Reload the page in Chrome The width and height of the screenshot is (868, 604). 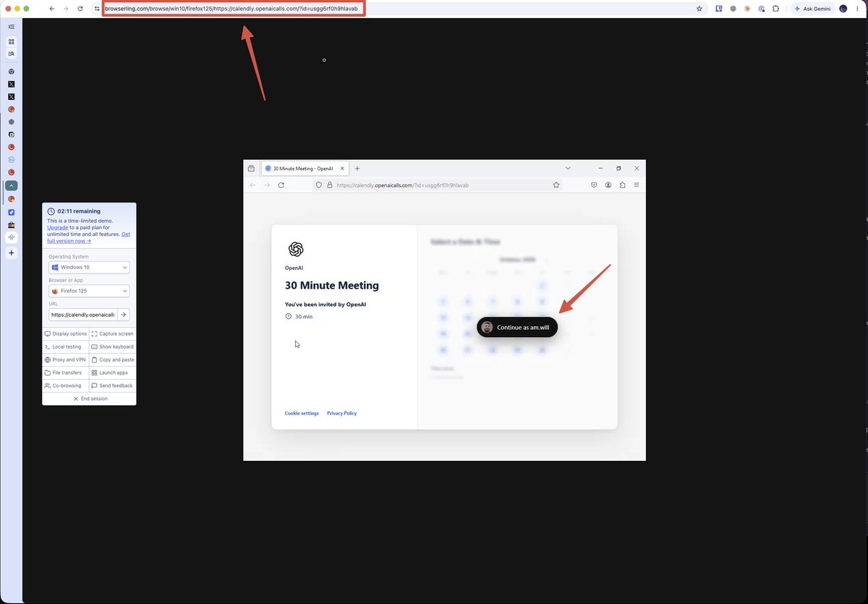(80, 9)
